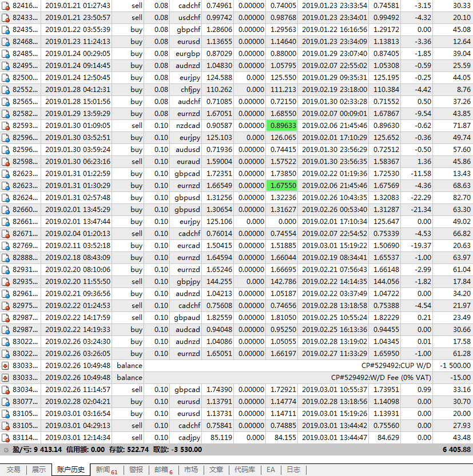Click the order icon in the nzdcad sell row

coord(6,126)
